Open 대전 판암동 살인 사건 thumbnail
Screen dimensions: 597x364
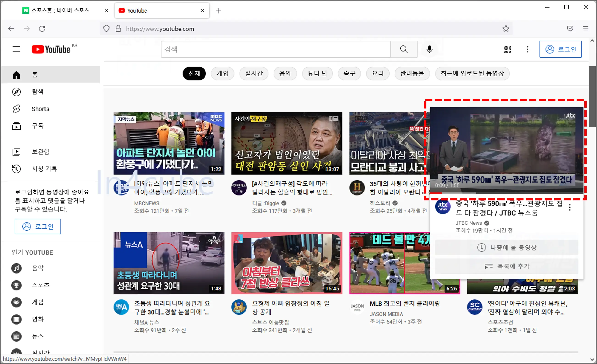[x=287, y=143]
